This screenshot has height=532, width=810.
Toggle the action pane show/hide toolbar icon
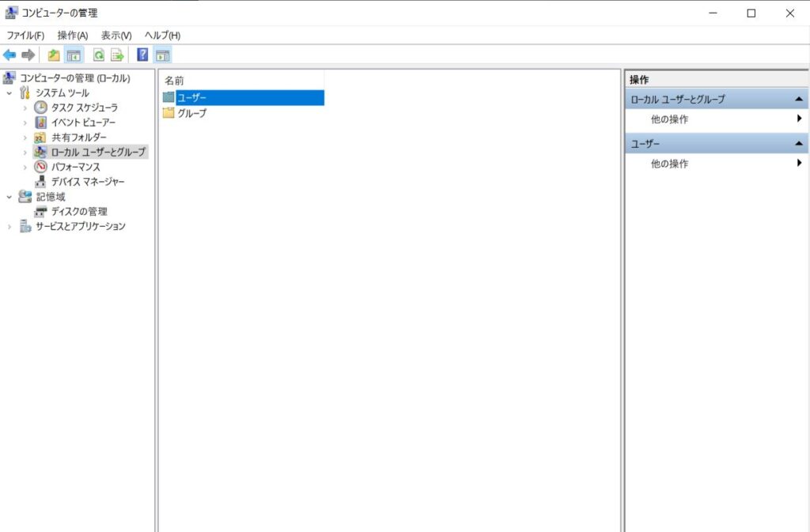click(163, 55)
